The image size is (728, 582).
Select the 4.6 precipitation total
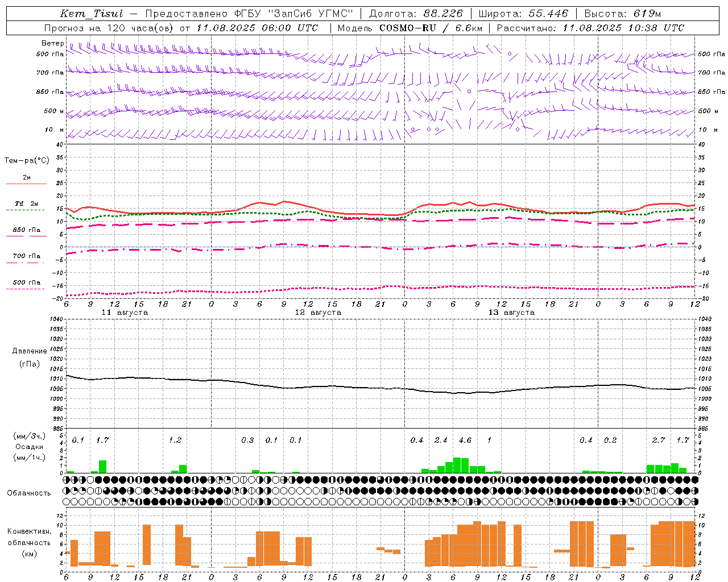click(465, 440)
